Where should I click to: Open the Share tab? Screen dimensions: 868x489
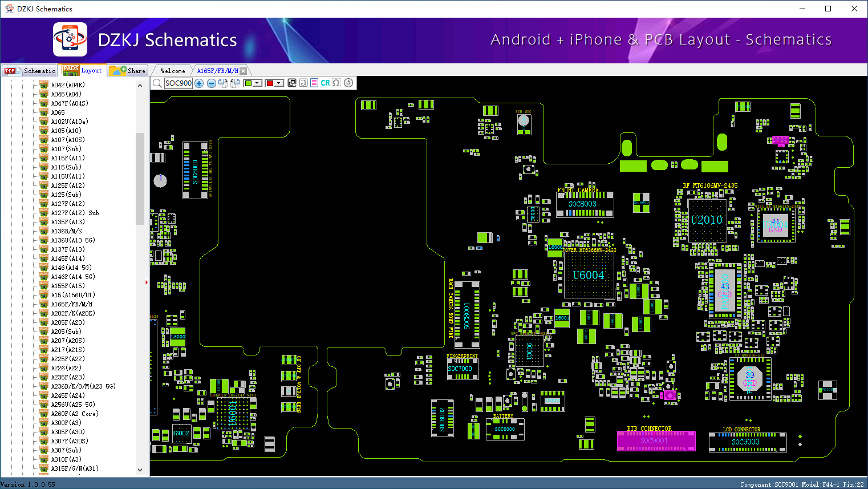[x=128, y=71]
